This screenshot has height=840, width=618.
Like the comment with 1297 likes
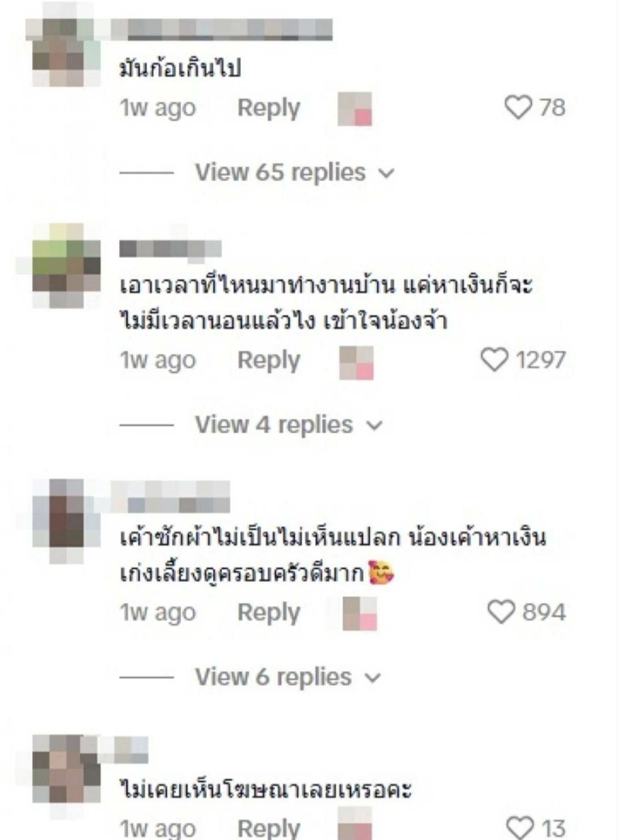point(494,359)
